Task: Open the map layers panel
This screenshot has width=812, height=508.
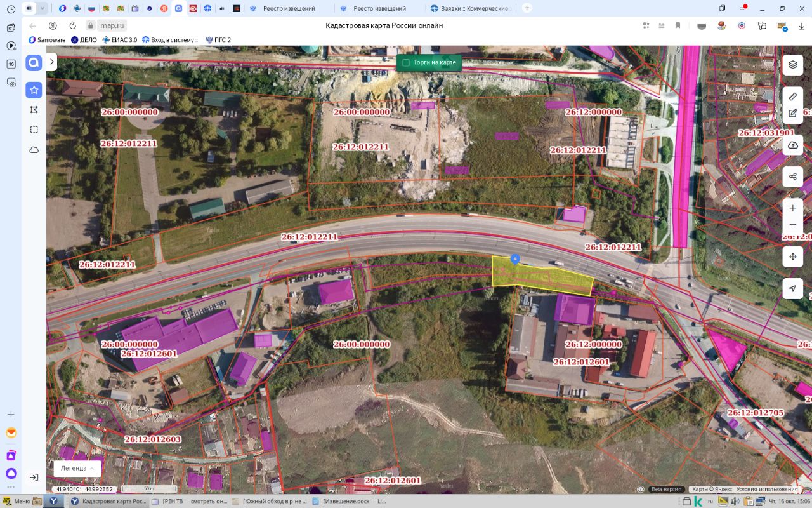Action: pyautogui.click(x=792, y=65)
